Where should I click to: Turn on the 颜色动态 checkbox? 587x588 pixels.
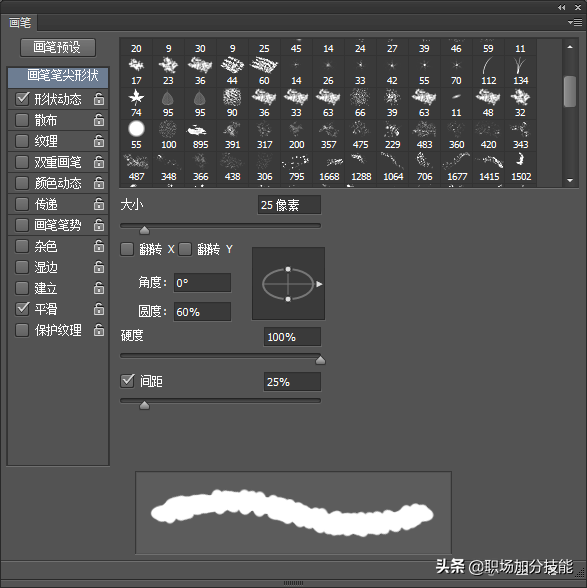pos(22,183)
